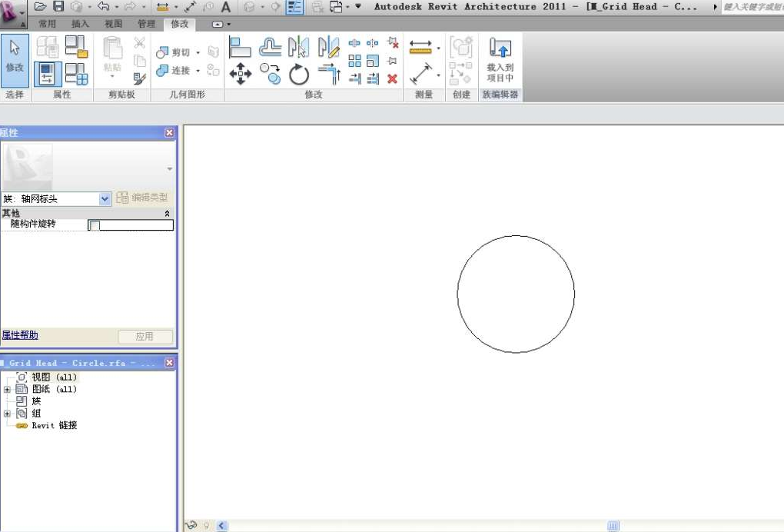This screenshot has height=532, width=784.
Task: Open the 视图 ribbon tab
Action: pyautogui.click(x=113, y=24)
